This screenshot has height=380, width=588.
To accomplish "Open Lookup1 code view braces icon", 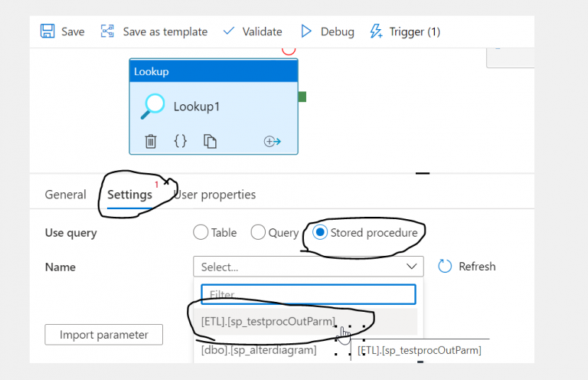I will pyautogui.click(x=180, y=141).
